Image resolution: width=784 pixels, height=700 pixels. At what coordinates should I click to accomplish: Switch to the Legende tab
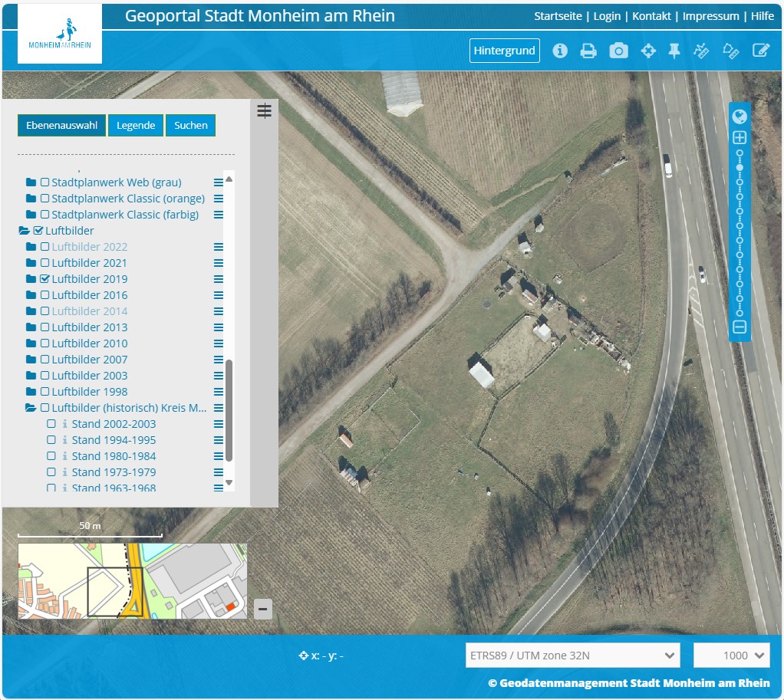[136, 125]
